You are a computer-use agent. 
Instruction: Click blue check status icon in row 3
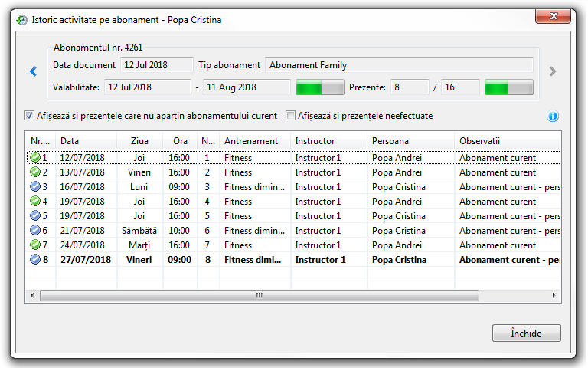tap(34, 187)
